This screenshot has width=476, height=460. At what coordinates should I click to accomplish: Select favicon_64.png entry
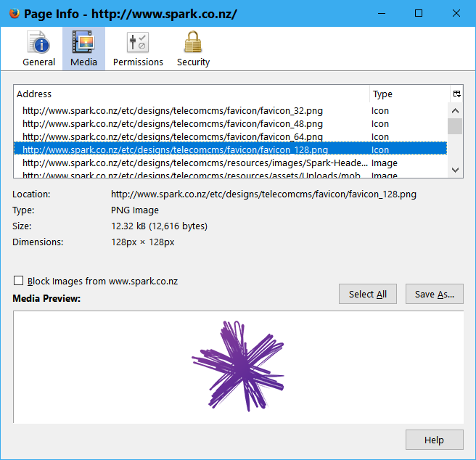point(173,137)
